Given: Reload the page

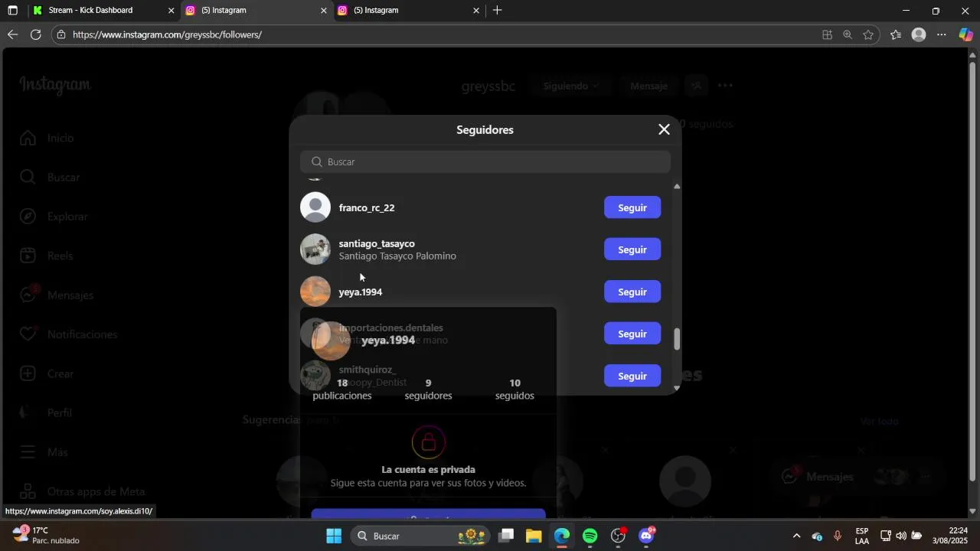Looking at the screenshot, I should click(x=35, y=34).
